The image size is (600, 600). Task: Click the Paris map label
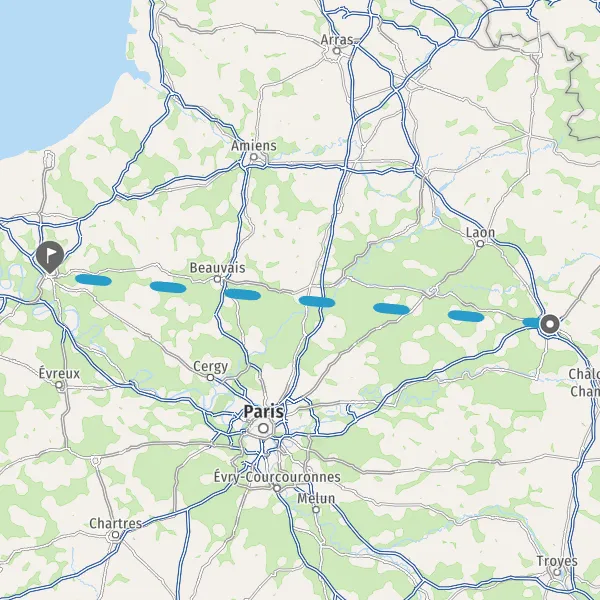(264, 412)
